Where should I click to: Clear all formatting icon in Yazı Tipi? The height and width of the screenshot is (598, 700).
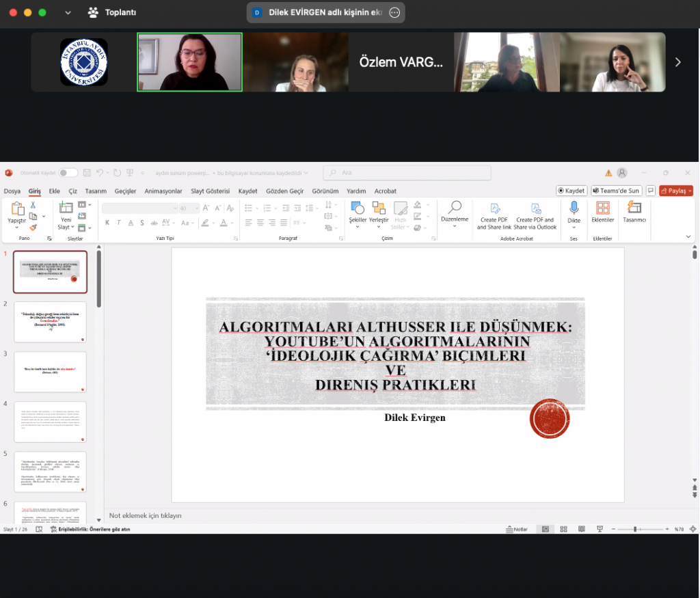tap(230, 208)
